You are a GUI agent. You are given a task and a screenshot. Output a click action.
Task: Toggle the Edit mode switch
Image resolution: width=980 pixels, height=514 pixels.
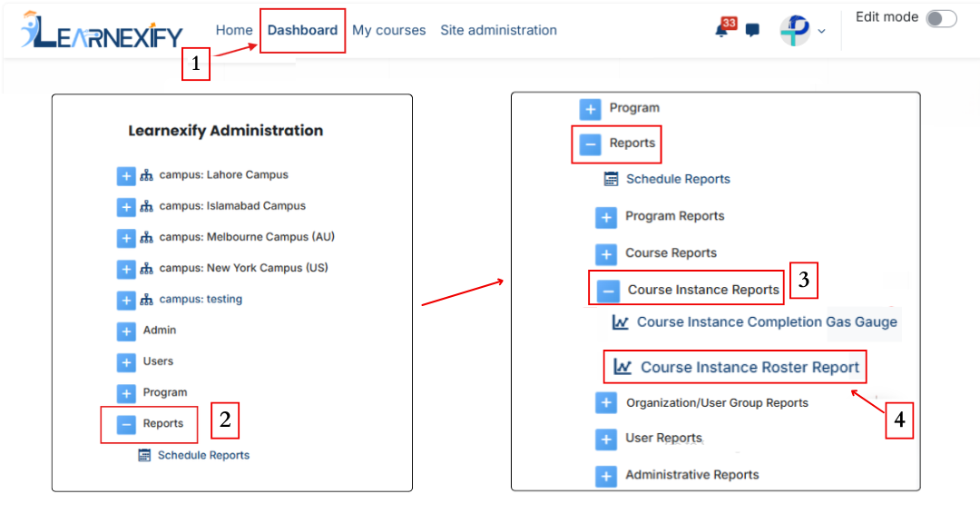(941, 19)
